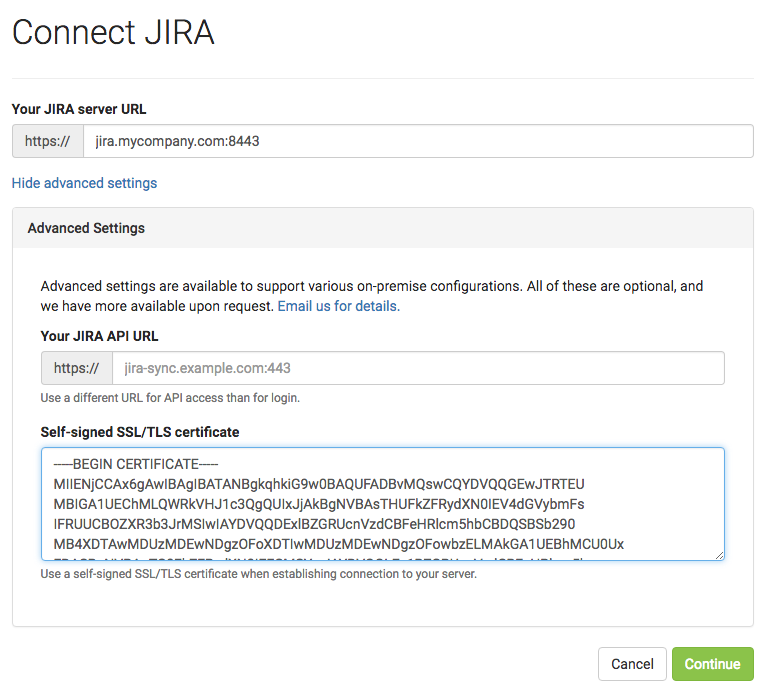This screenshot has width=768, height=694.
Task: Click certificate line starting with IFRUUCBOZXR3
Action: point(314,524)
